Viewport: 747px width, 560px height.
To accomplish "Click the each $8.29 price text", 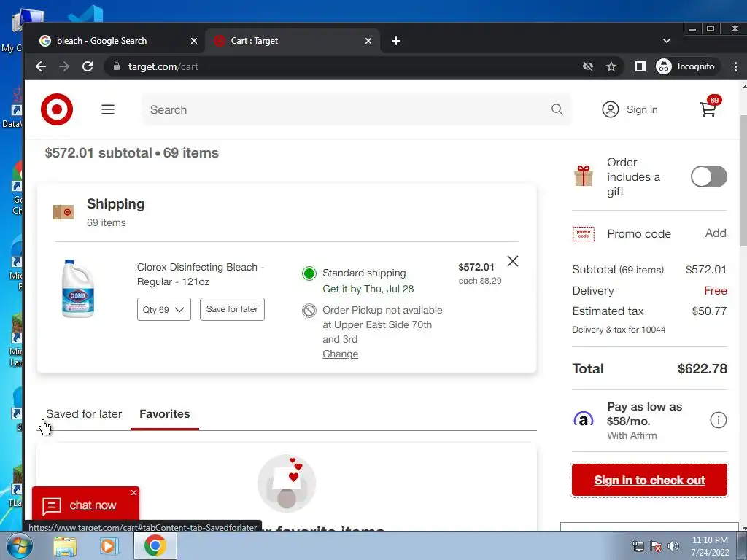I will pos(480,281).
